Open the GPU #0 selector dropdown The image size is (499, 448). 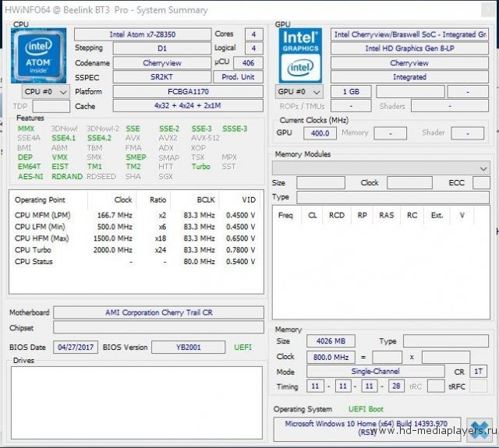[299, 92]
